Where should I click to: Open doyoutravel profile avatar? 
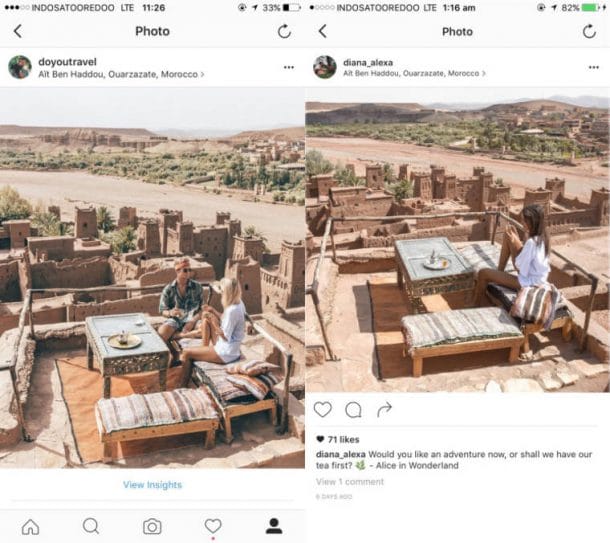pyautogui.click(x=20, y=67)
